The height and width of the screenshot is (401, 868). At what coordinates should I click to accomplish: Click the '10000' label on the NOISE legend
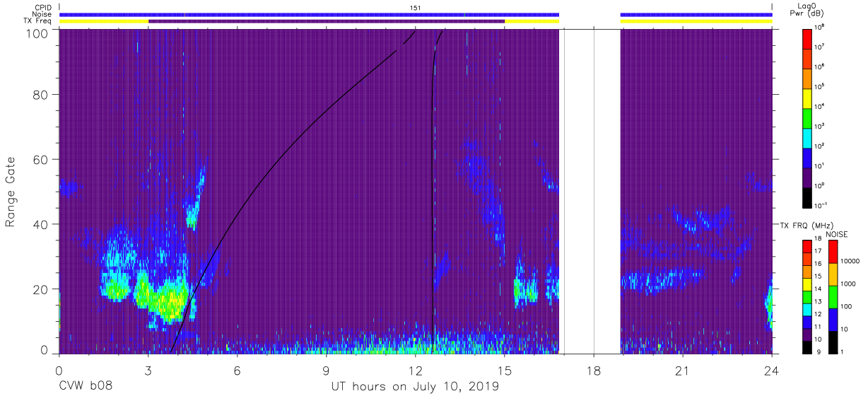(x=849, y=262)
